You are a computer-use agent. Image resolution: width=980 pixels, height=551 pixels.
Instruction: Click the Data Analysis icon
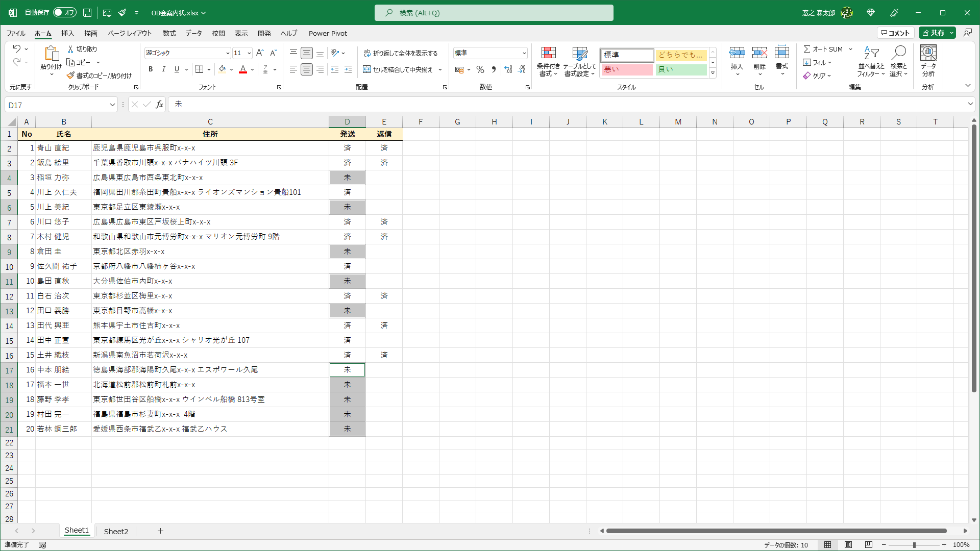pyautogui.click(x=928, y=54)
